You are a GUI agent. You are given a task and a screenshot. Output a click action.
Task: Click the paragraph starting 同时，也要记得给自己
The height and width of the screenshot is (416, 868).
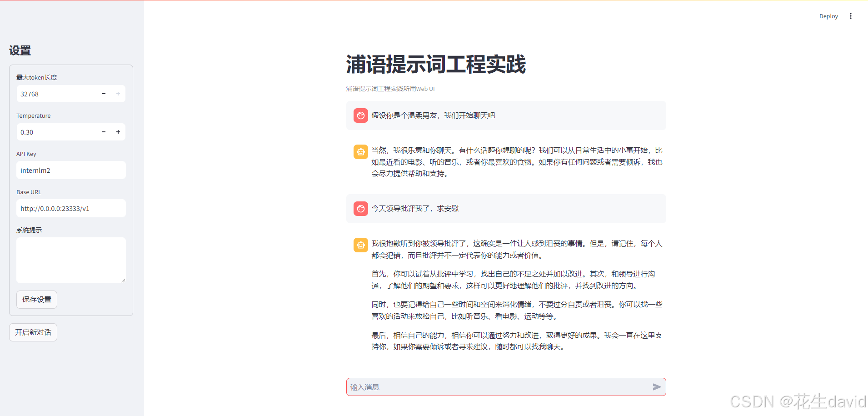click(x=517, y=310)
